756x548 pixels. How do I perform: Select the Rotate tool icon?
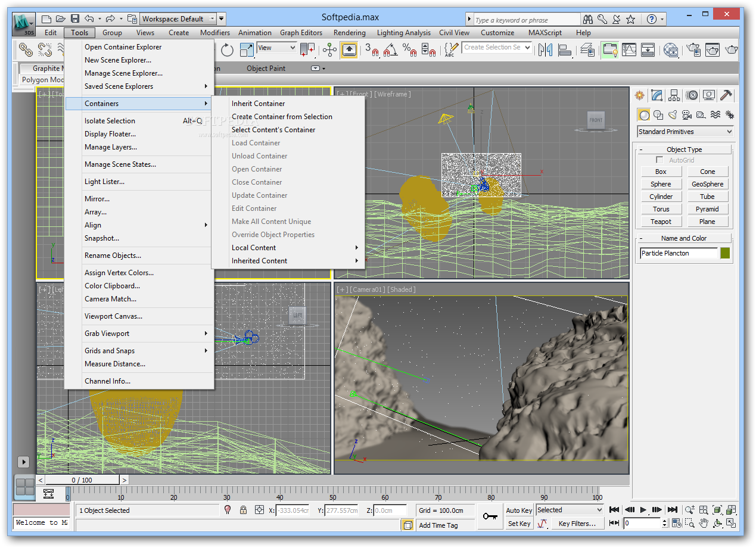pos(227,50)
